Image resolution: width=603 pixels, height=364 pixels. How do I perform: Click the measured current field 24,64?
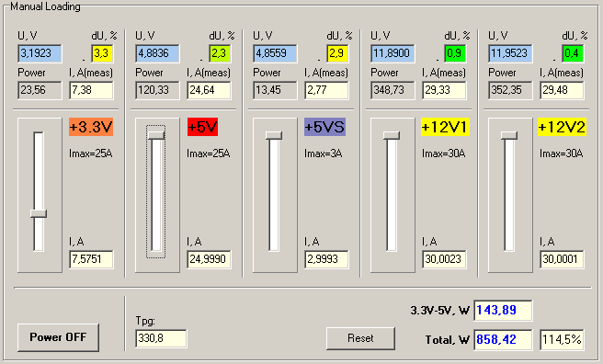(x=209, y=90)
